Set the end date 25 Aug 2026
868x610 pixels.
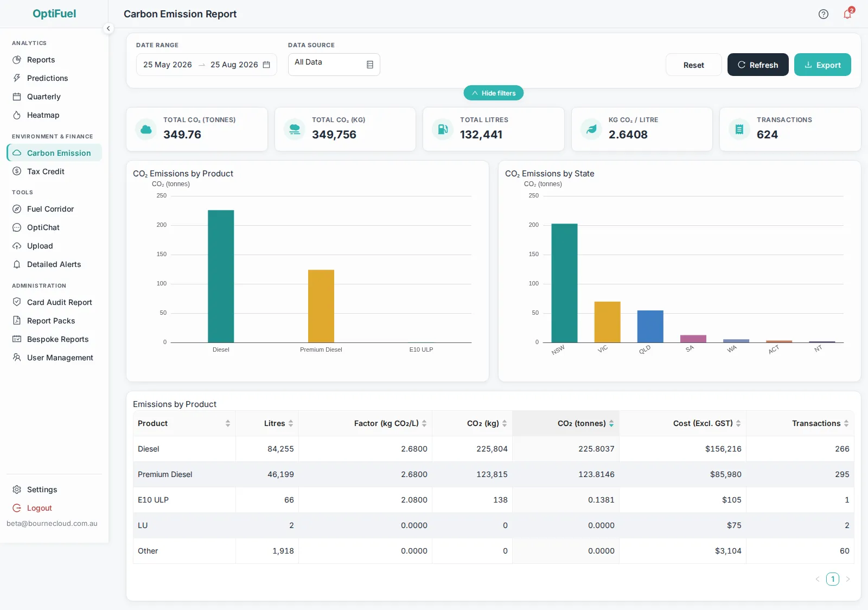point(234,65)
